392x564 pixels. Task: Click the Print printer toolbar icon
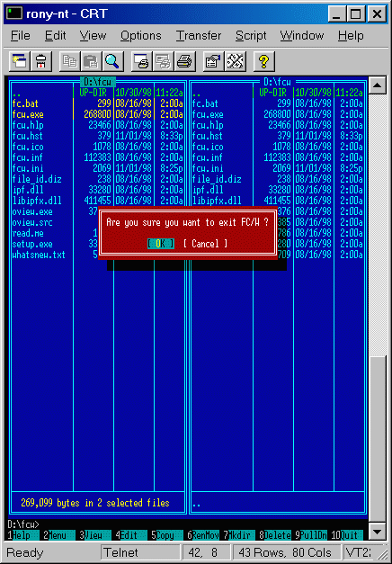pyautogui.click(x=185, y=61)
